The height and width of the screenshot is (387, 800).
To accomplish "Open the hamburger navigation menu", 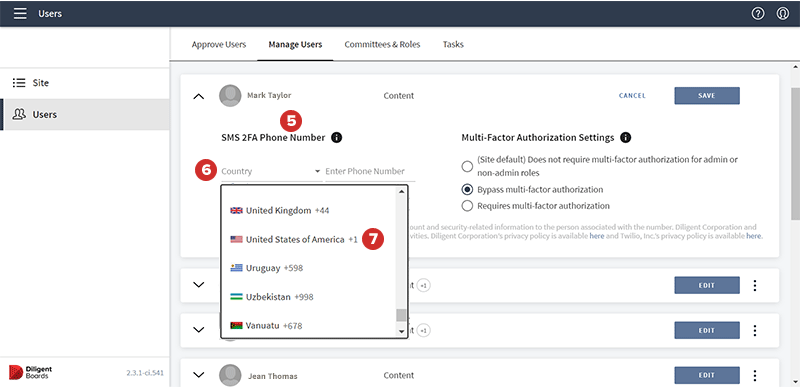I will tap(20, 14).
